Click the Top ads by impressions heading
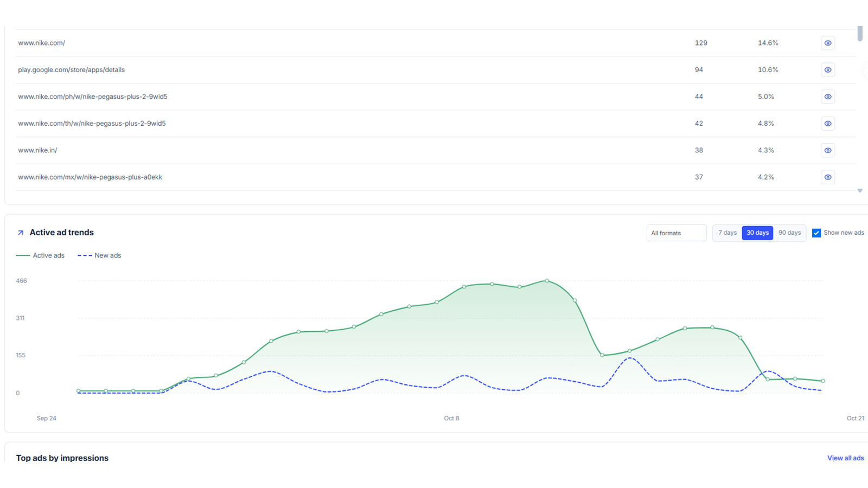This screenshot has width=868, height=488. (62, 458)
